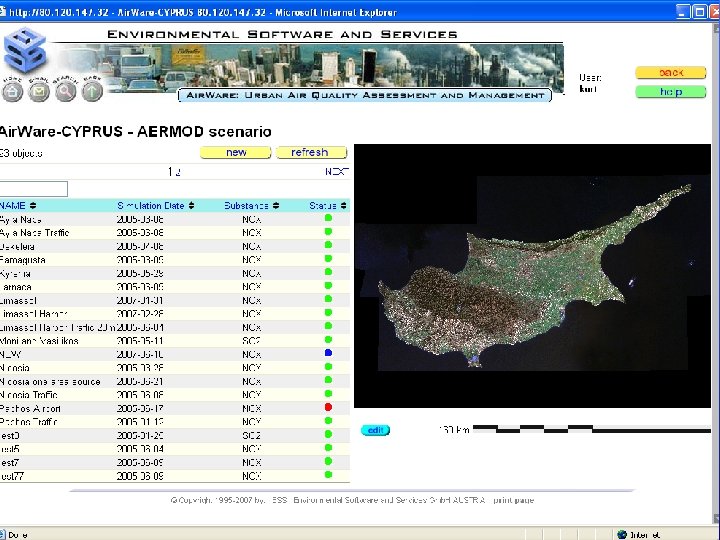720x540 pixels.
Task: Open the Email icon in the header
Action: (x=39, y=91)
